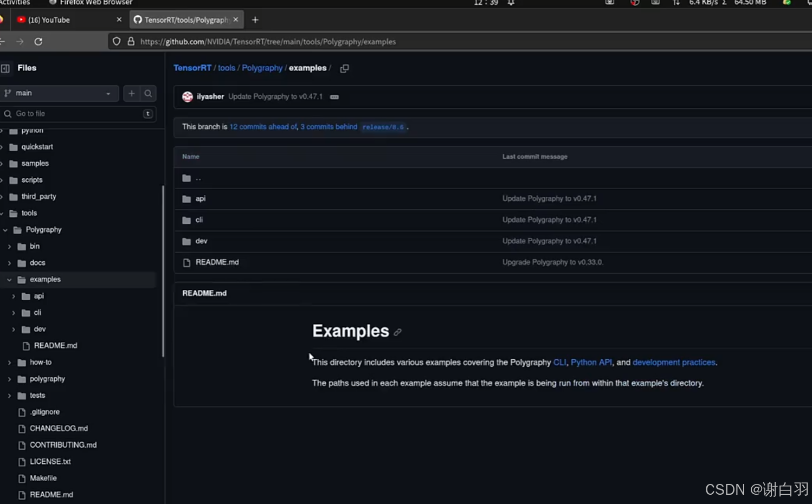Switch to the YouTube tab
812x504 pixels.
(68, 20)
